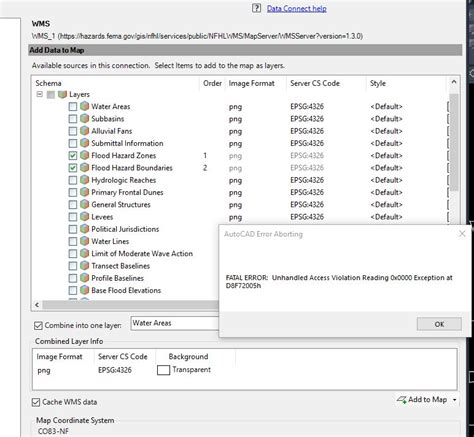This screenshot has width=474, height=437.
Task: Click OK in the AutoCAD error dialog
Action: (x=439, y=324)
